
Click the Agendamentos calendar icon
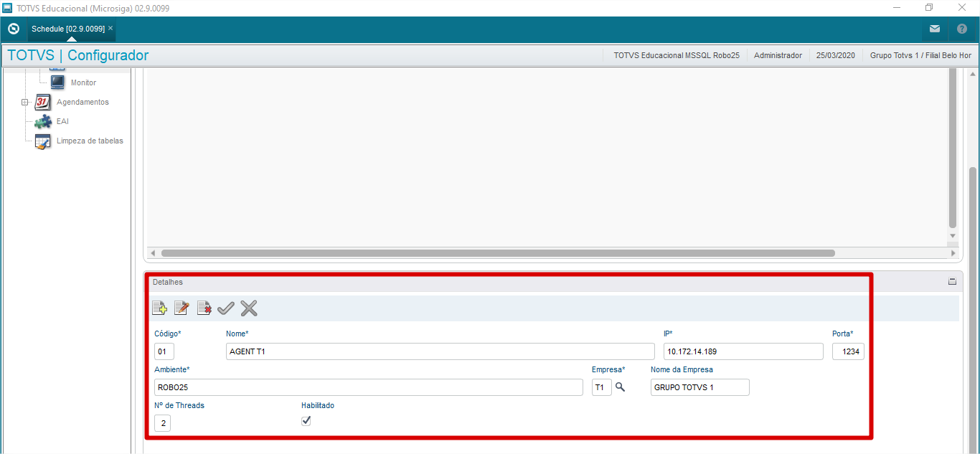(x=43, y=102)
